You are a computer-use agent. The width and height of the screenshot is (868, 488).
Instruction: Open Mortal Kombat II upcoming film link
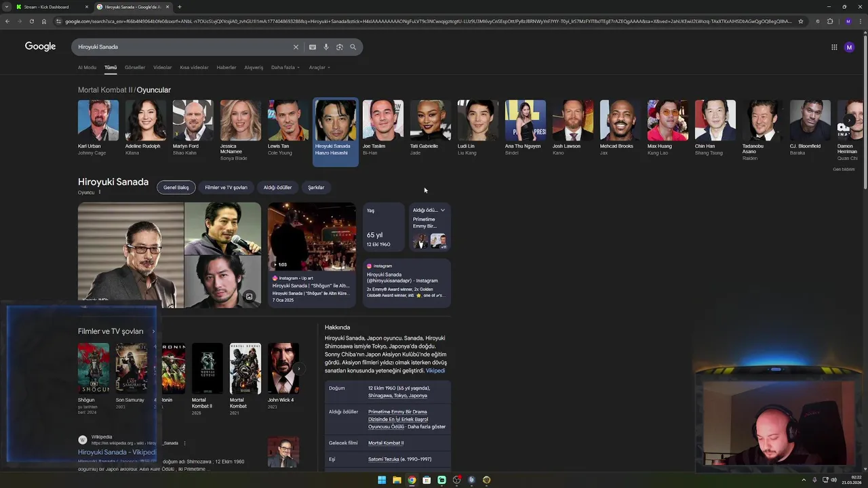coord(386,443)
